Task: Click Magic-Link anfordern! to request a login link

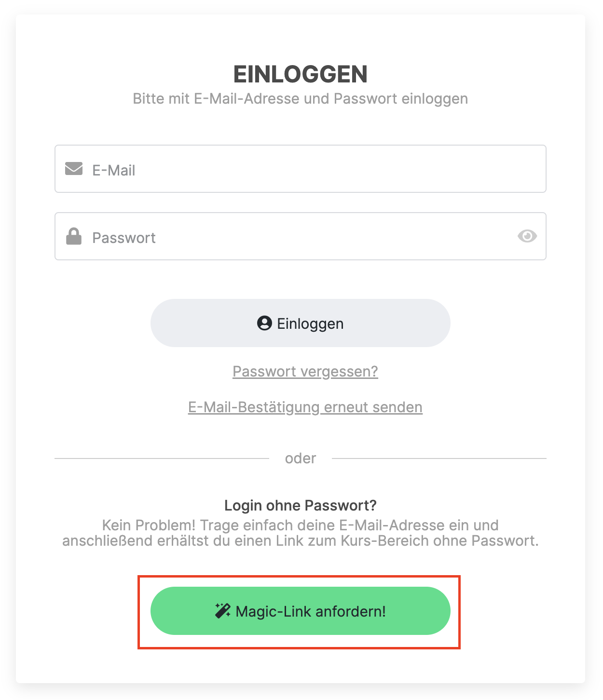Action: (x=301, y=611)
